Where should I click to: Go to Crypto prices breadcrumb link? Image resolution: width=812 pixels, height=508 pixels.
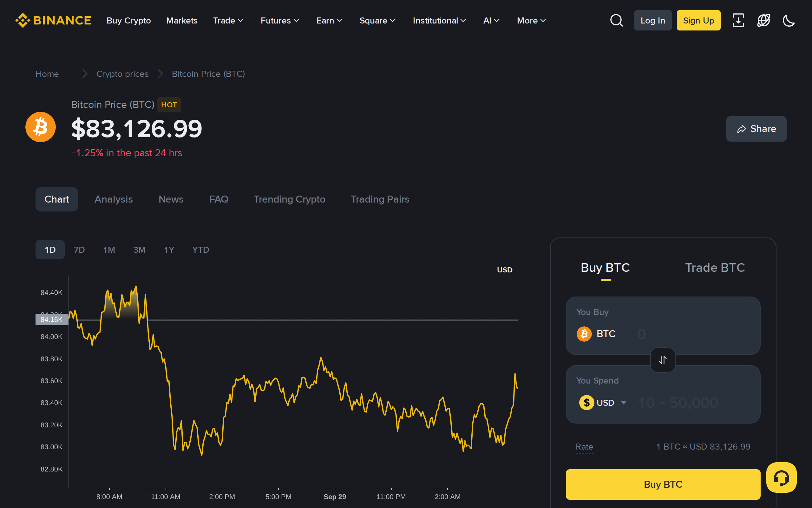click(122, 74)
